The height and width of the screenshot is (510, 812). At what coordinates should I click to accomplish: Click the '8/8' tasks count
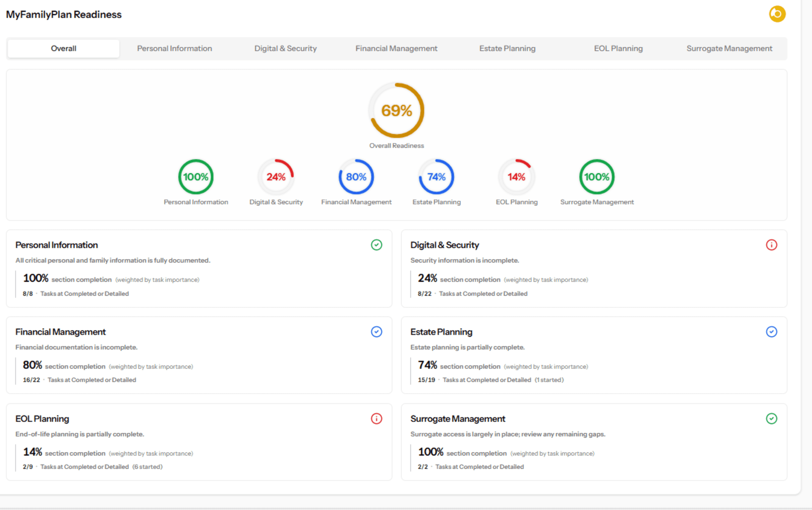[x=28, y=294]
